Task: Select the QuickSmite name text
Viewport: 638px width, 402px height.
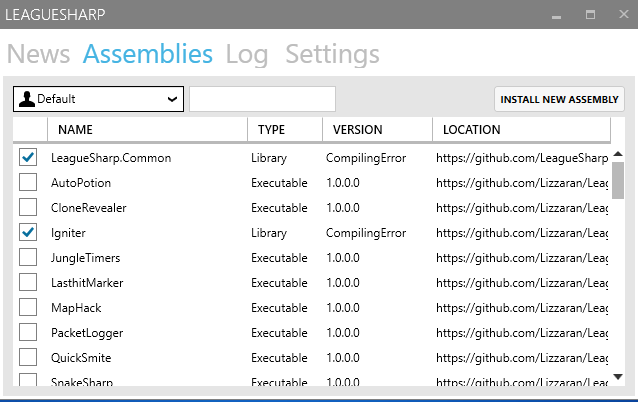Action: point(81,358)
